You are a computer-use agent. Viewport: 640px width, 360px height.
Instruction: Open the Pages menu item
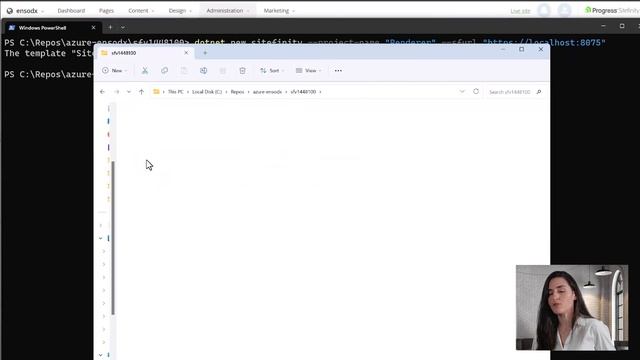tap(106, 11)
